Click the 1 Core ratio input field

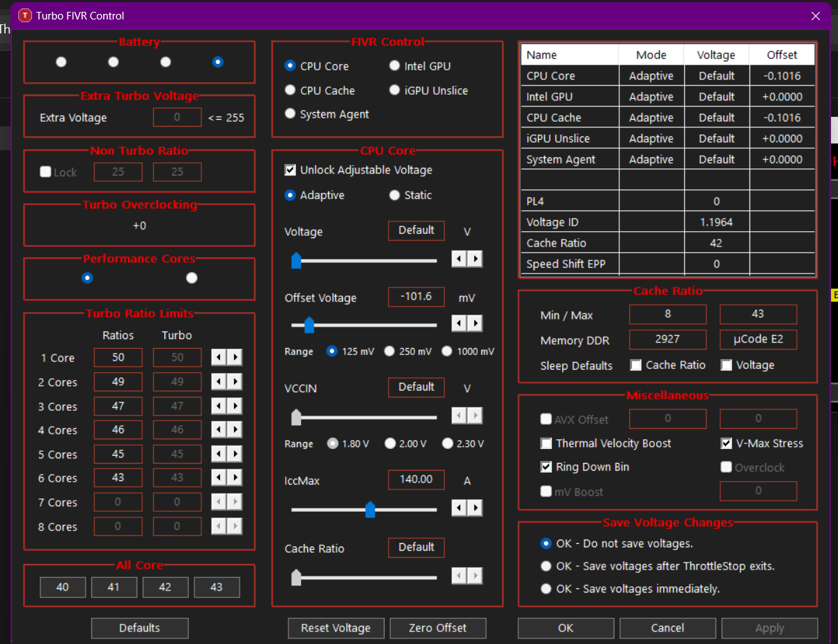coord(118,358)
